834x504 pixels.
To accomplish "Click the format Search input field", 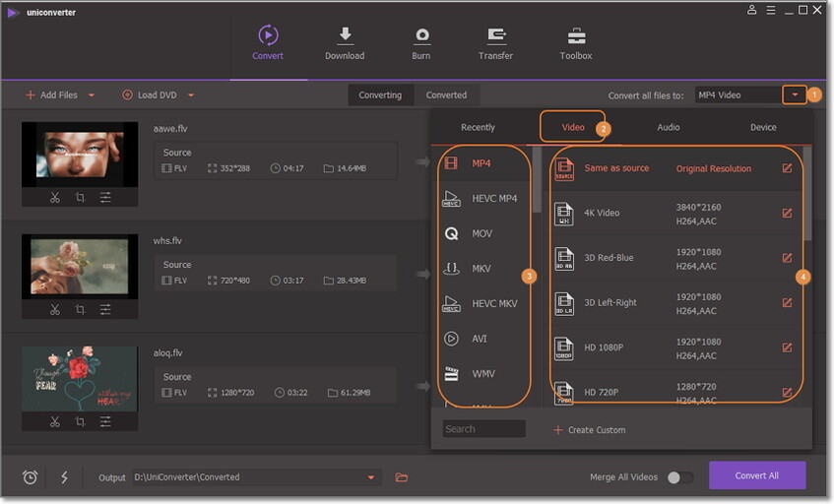I will click(x=483, y=429).
